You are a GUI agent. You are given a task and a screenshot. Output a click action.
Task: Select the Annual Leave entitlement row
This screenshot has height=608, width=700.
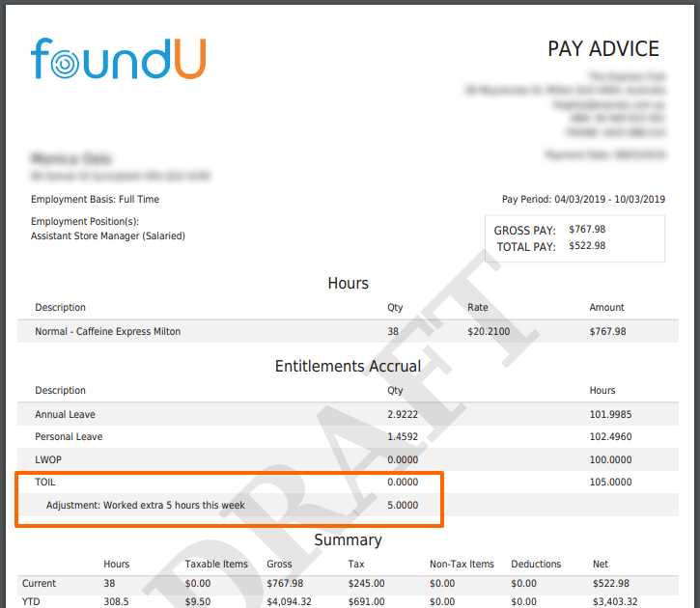click(66, 415)
